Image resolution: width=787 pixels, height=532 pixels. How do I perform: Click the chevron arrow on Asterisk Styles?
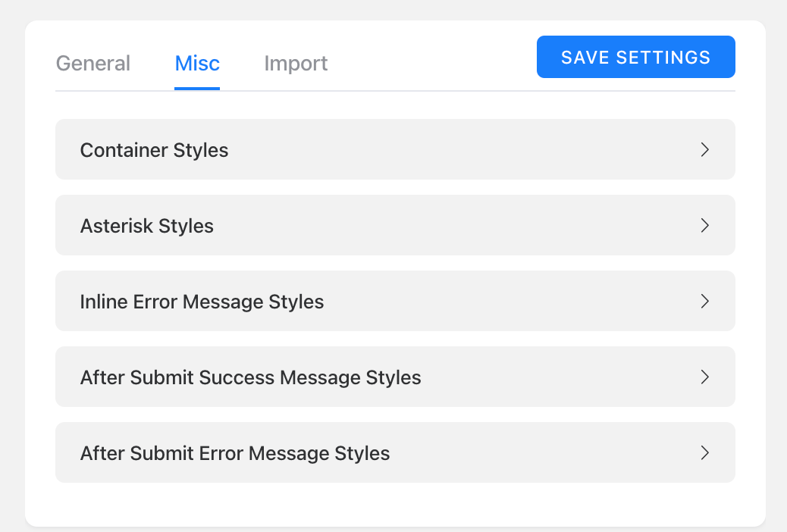(704, 225)
